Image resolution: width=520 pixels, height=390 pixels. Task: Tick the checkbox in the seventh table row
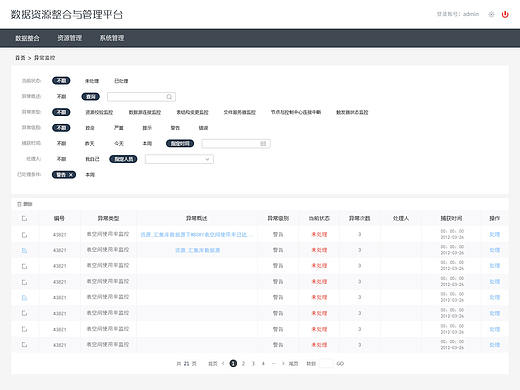tap(24, 329)
